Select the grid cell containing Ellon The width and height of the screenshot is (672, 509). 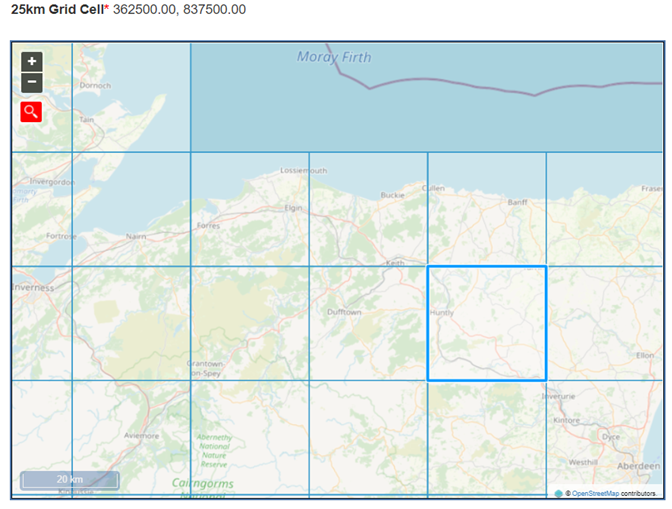coord(605,323)
